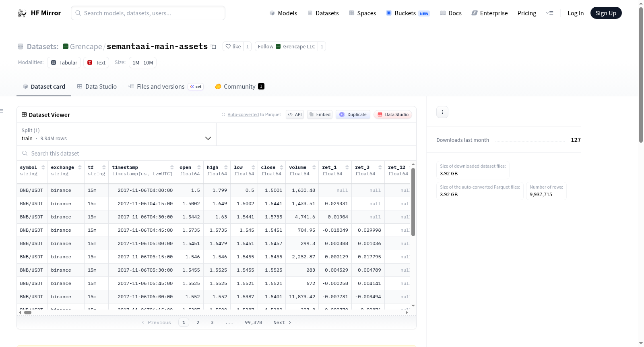Go to Enterprise page

[489, 13]
